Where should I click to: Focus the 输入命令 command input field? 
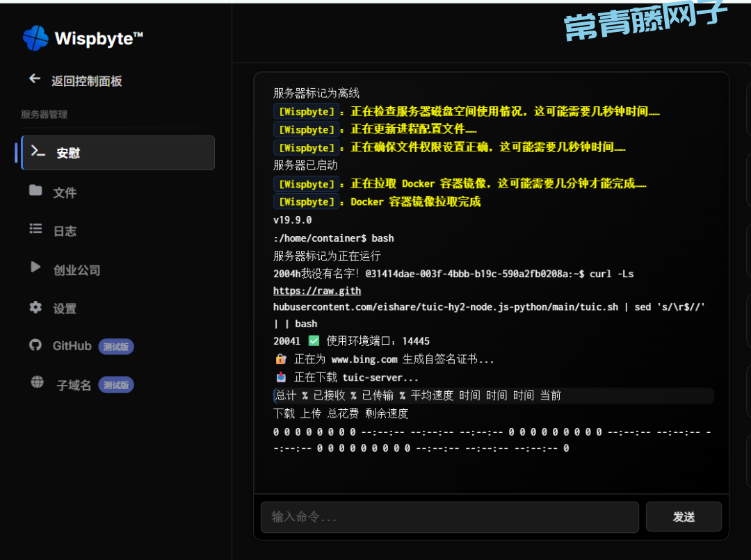coord(449,517)
